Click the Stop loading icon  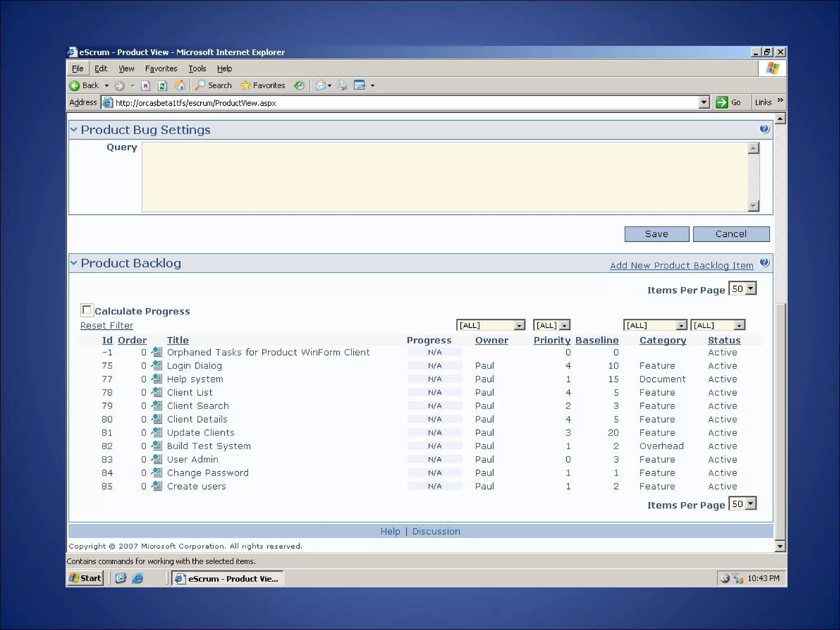click(146, 85)
